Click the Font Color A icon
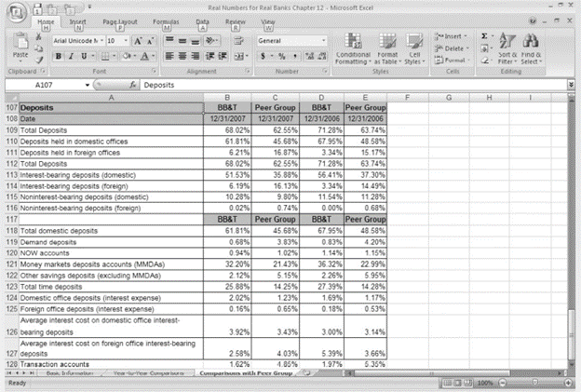Image resolution: width=581 pixels, height=392 pixels. [x=145, y=56]
